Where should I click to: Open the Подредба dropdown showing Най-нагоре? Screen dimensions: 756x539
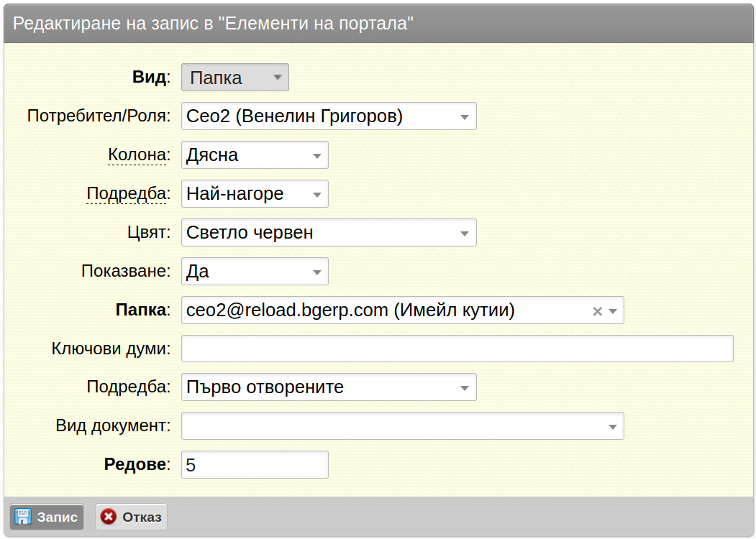point(255,193)
